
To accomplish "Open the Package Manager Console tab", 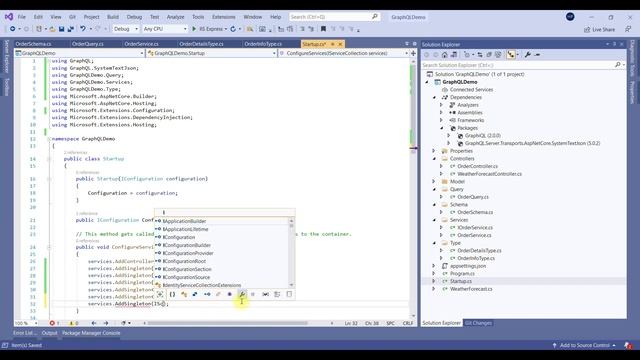I will pyautogui.click(x=91, y=333).
